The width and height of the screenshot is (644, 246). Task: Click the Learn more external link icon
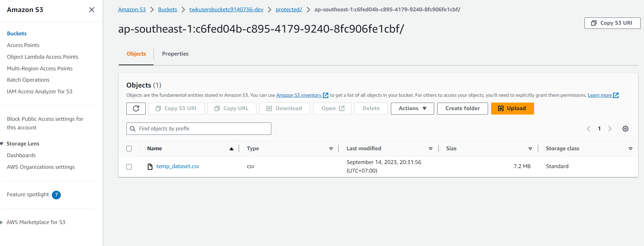[616, 95]
